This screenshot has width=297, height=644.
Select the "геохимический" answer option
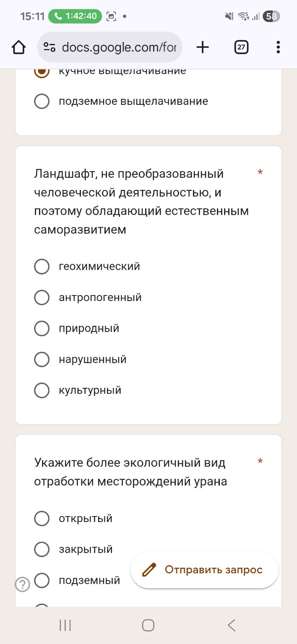(x=42, y=266)
